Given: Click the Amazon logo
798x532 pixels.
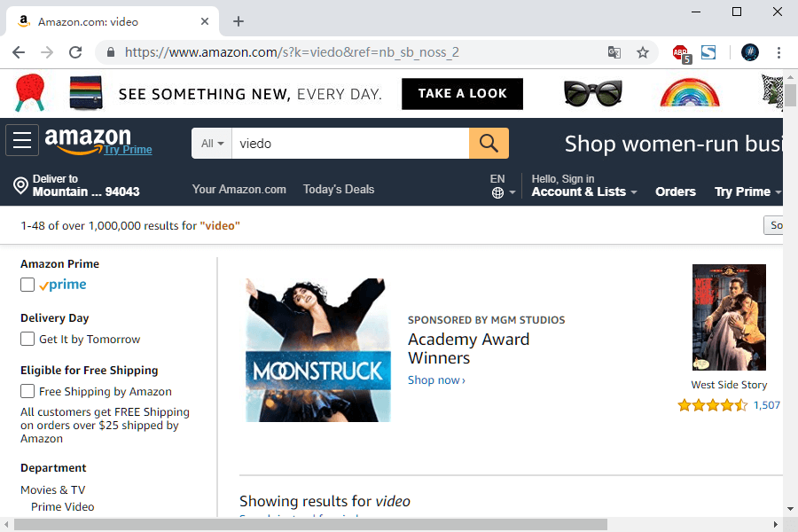Looking at the screenshot, I should 88,139.
